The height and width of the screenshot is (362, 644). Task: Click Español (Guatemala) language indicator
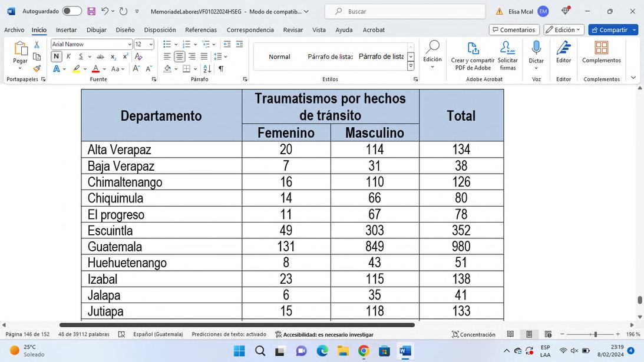tap(158, 334)
